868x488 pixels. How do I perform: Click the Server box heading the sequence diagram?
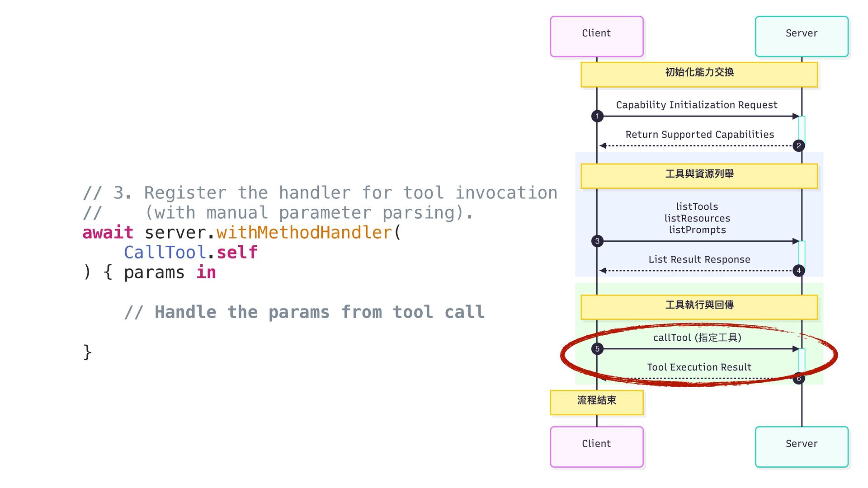click(802, 37)
